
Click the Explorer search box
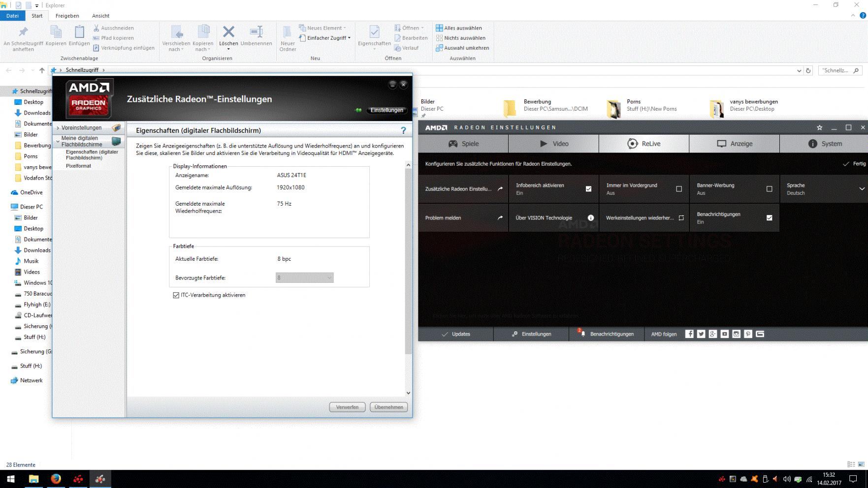(840, 70)
